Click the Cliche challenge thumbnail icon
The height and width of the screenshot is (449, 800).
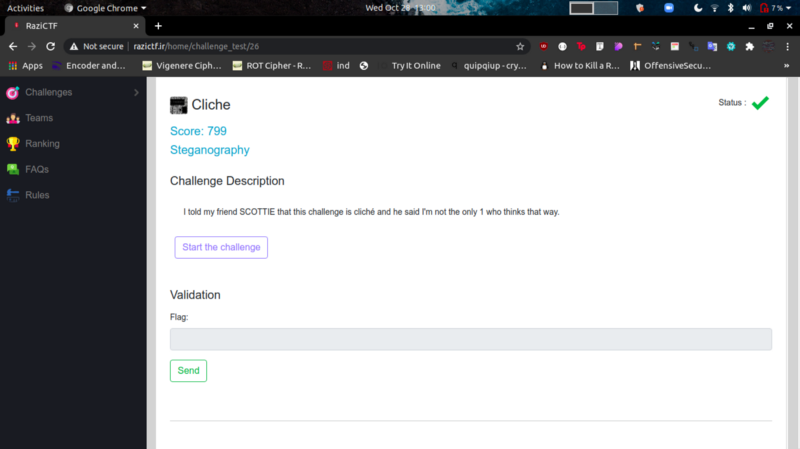pyautogui.click(x=179, y=105)
